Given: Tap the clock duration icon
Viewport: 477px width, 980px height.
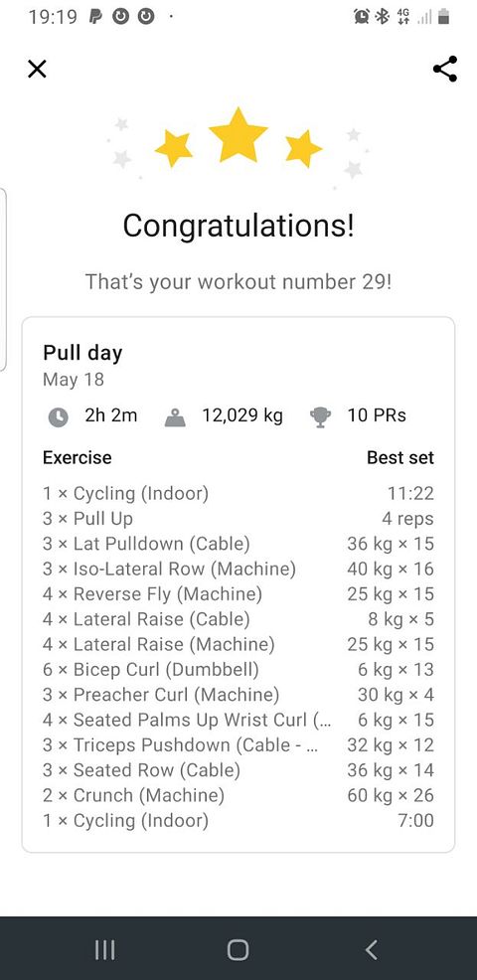Looking at the screenshot, I should [59, 416].
